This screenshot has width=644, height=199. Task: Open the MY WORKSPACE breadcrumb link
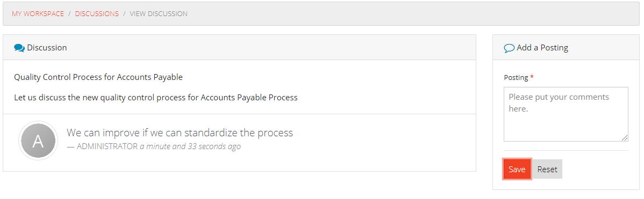38,13
